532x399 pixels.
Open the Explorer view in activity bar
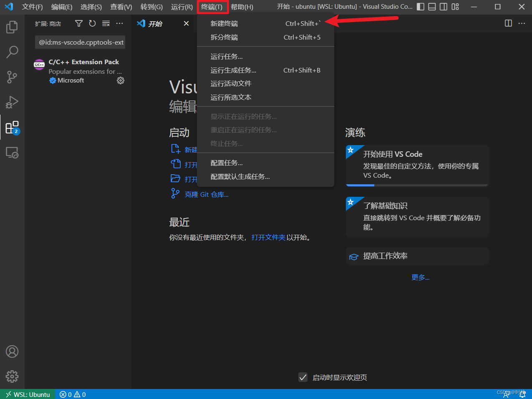coord(12,27)
